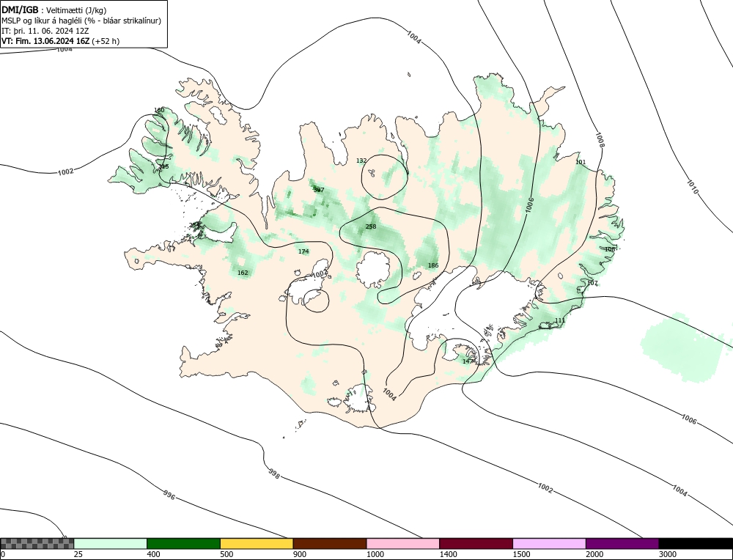733x560 pixels.
Task: Click the 1004 isobar label north of Iceland
Action: [x=413, y=37]
